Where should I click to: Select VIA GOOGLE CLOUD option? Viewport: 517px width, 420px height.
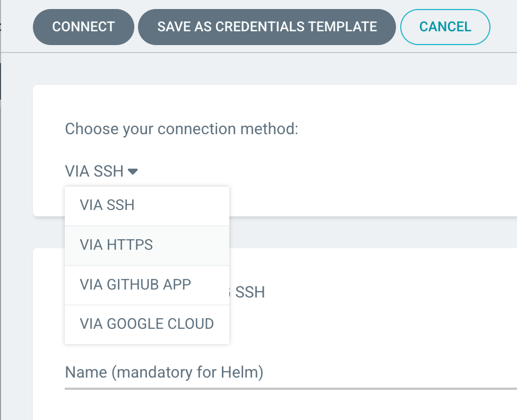[x=147, y=324]
